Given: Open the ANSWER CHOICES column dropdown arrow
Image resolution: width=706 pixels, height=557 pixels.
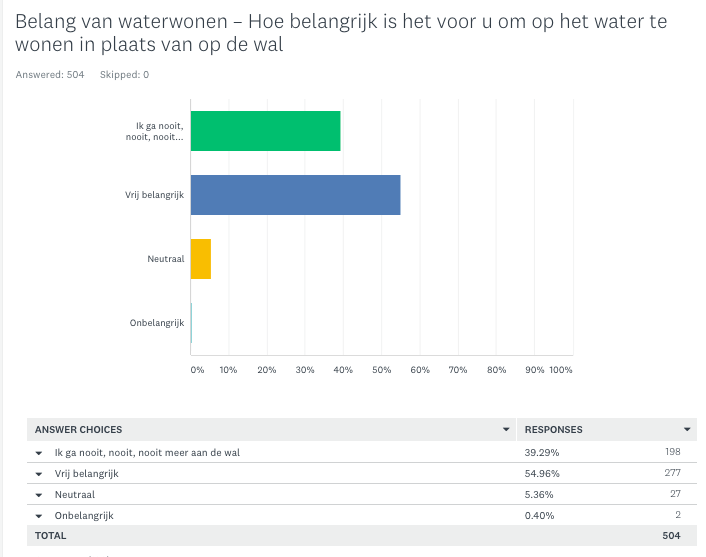Looking at the screenshot, I should click(506, 430).
